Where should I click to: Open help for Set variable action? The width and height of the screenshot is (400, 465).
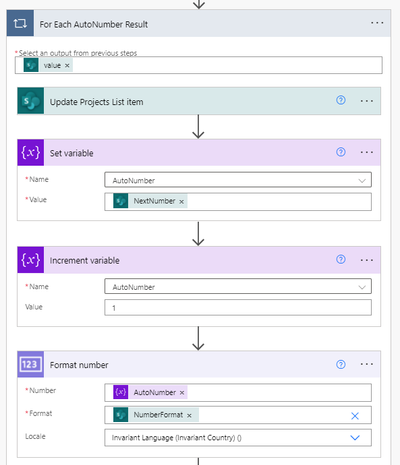pos(341,152)
